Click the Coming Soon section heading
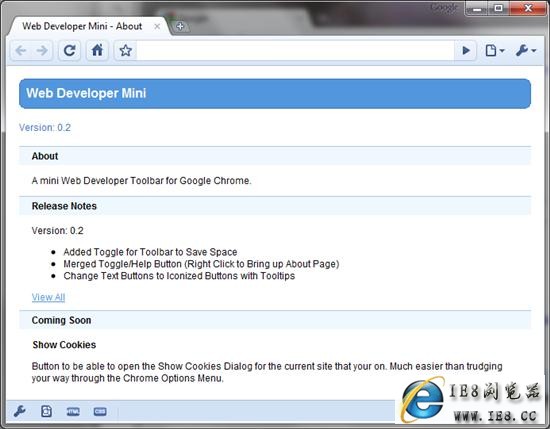Image resolution: width=550 pixels, height=429 pixels. click(61, 320)
